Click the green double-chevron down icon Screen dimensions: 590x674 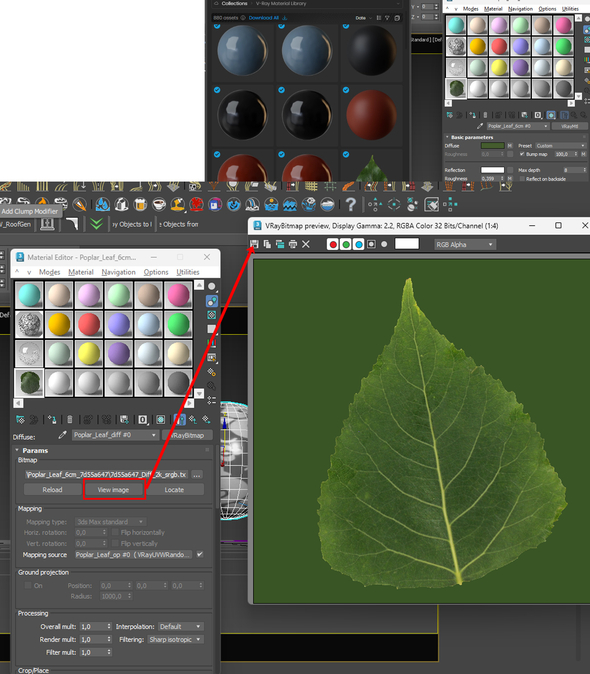point(96,224)
